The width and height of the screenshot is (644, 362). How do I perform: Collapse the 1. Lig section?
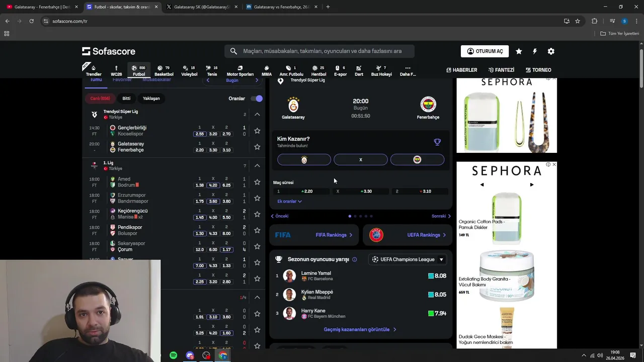(257, 166)
